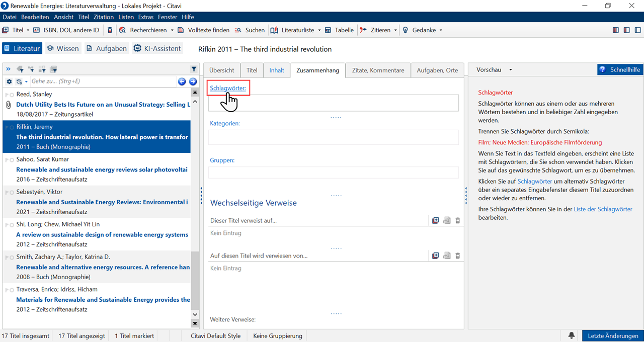Click the red delete title icon in toolbar
Screen dimensions: 644x342
[110, 30]
